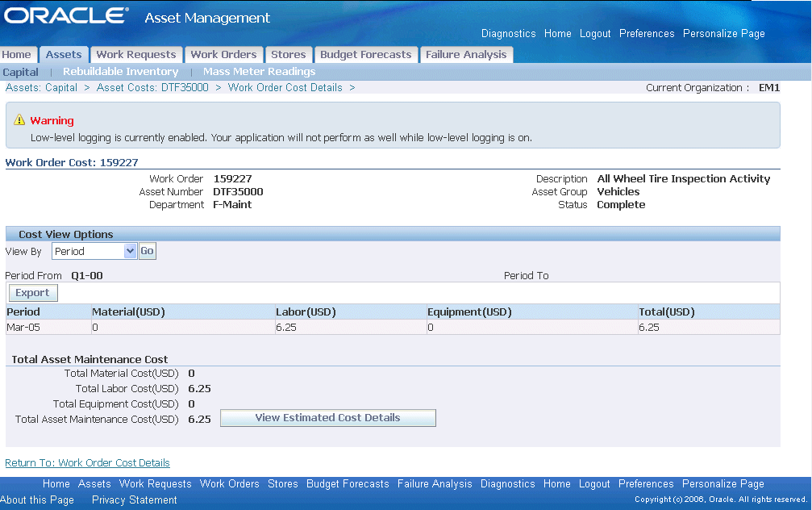Switch to the Work Requests tab
This screenshot has width=812, height=510.
coord(136,54)
